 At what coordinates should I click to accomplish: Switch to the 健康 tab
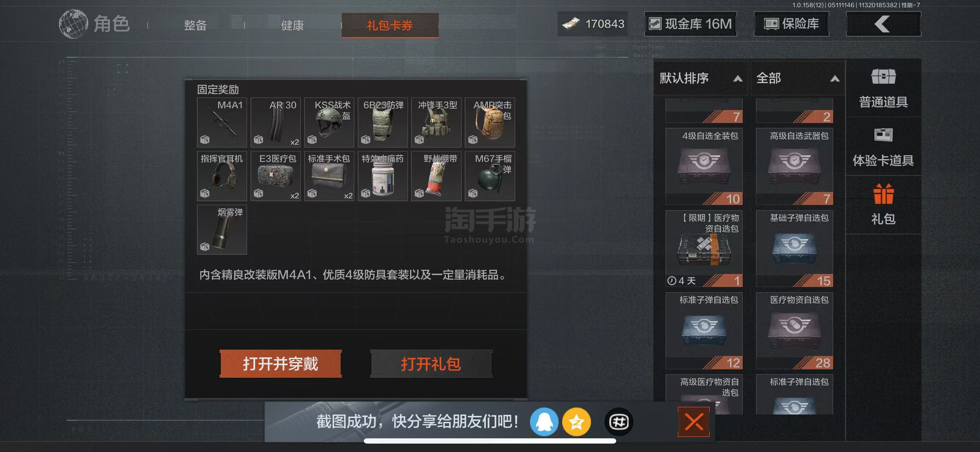(293, 25)
